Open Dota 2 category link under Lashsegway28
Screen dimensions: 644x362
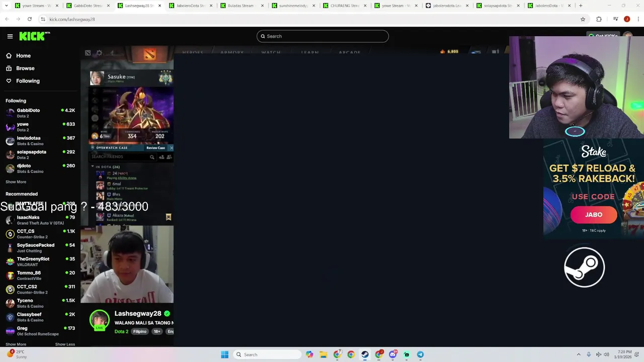pyautogui.click(x=121, y=331)
